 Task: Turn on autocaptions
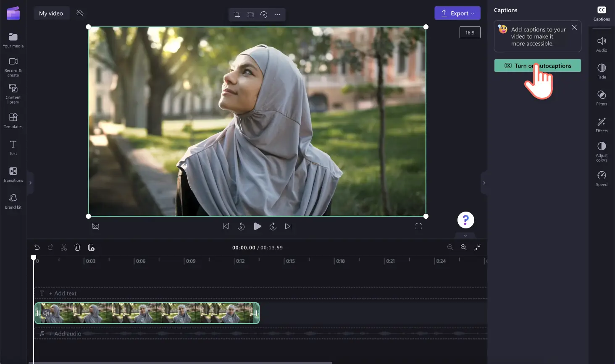click(x=538, y=65)
